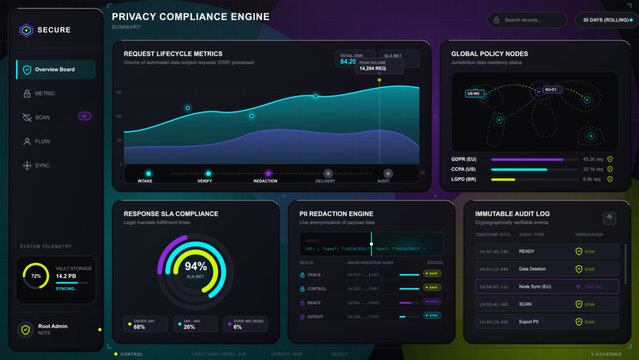639x360 pixels.
Task: Click the crossed-eye icon beside SCAN
Action: click(27, 117)
